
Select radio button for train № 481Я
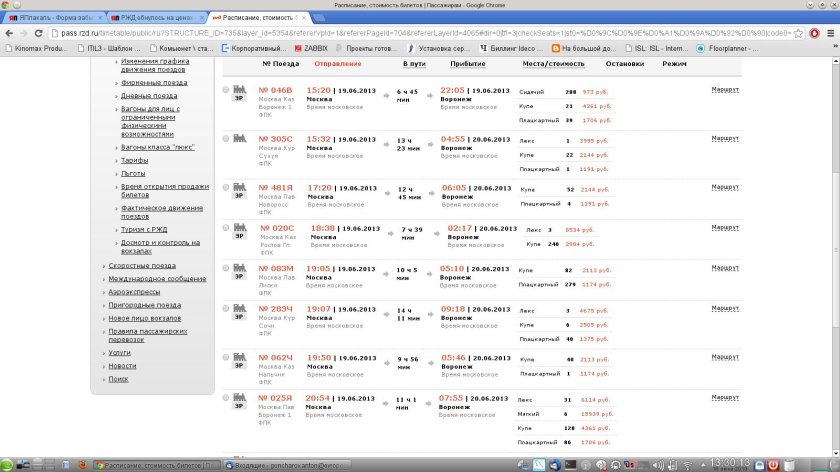tap(226, 188)
